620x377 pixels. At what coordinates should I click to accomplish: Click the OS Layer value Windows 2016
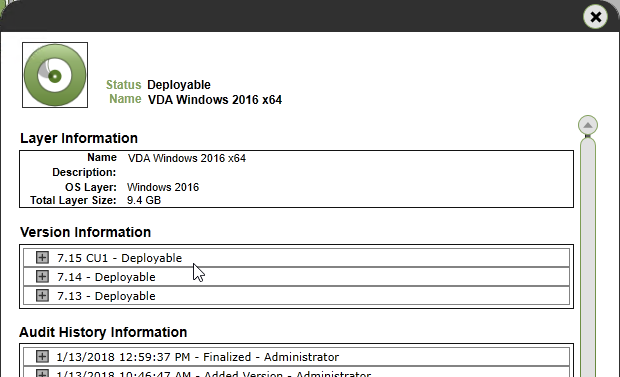pyautogui.click(x=163, y=187)
